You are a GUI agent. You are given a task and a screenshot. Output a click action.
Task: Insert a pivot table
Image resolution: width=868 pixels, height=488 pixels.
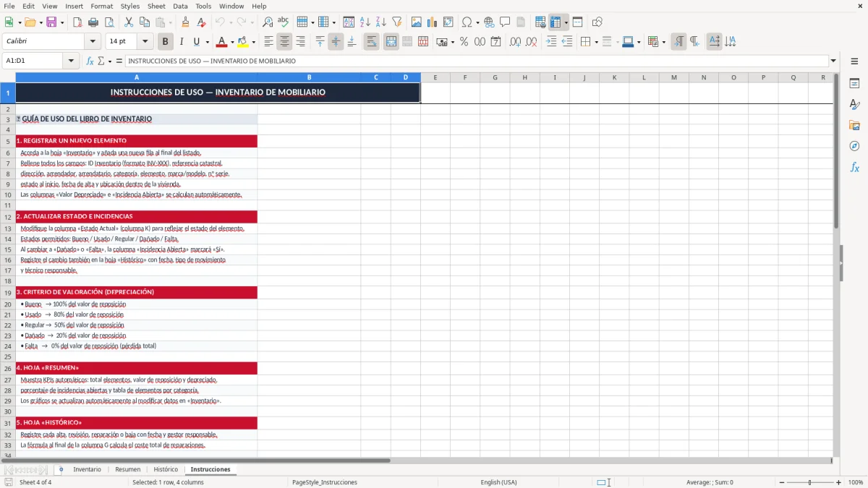pyautogui.click(x=448, y=22)
